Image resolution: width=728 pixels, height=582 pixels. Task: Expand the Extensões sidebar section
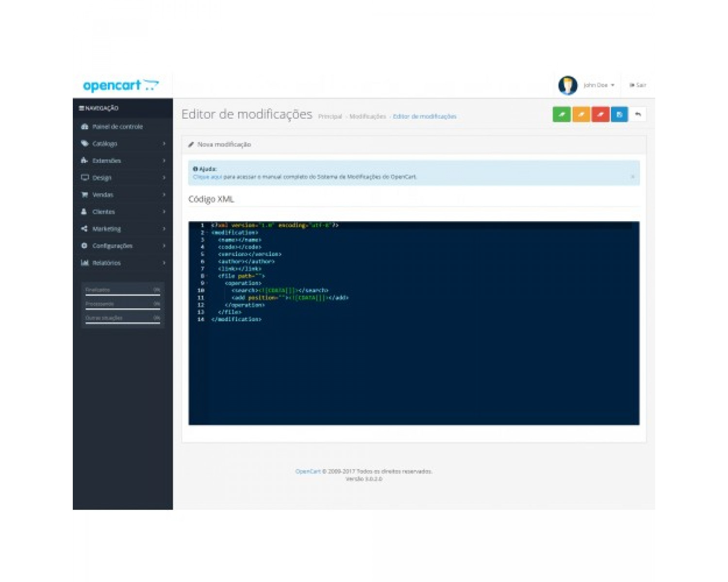click(x=164, y=161)
